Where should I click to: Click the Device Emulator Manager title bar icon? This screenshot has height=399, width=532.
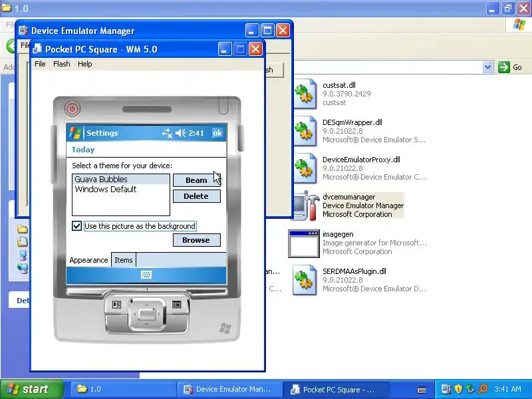click(x=23, y=31)
